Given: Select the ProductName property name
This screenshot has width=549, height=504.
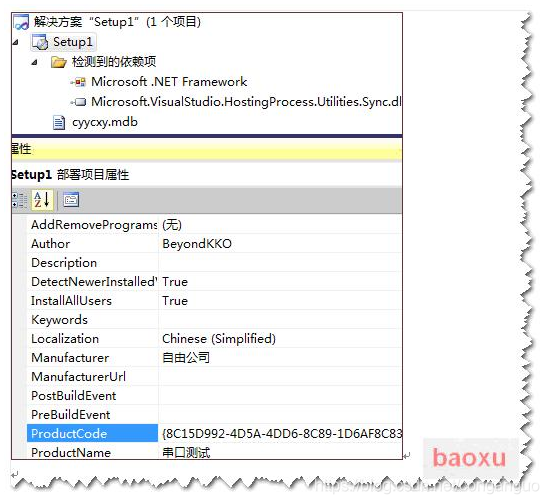Looking at the screenshot, I should coord(93,451).
